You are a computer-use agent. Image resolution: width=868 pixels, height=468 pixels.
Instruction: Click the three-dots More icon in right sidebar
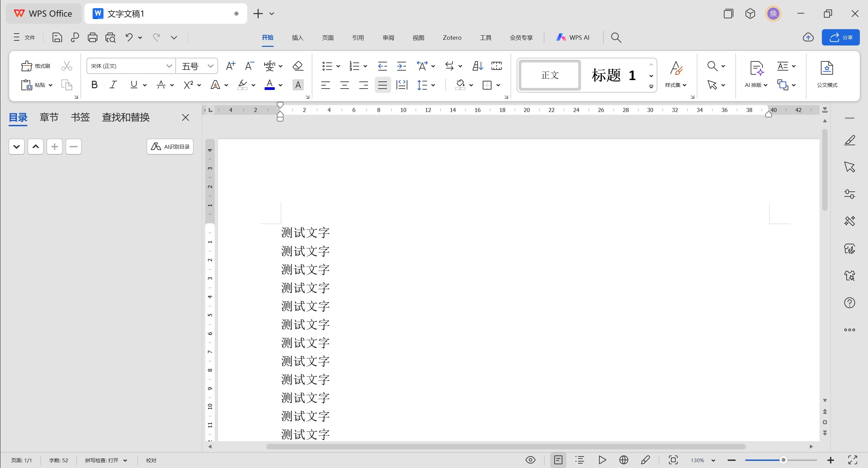pyautogui.click(x=850, y=330)
